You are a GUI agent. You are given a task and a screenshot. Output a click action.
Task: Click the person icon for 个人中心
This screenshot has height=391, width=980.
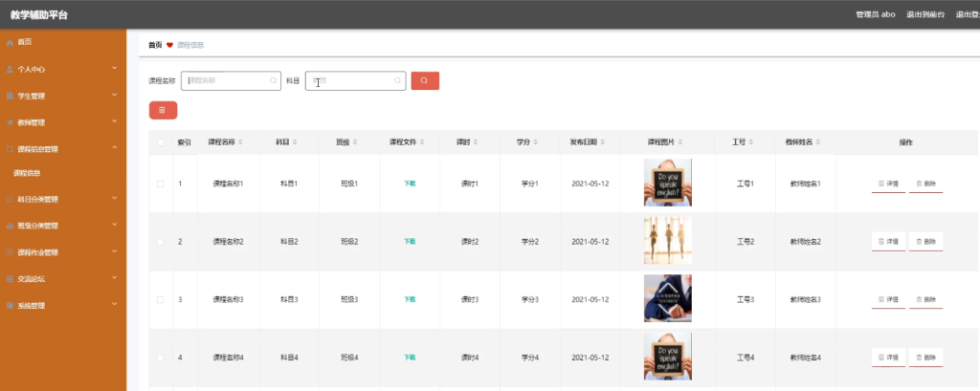10,70
